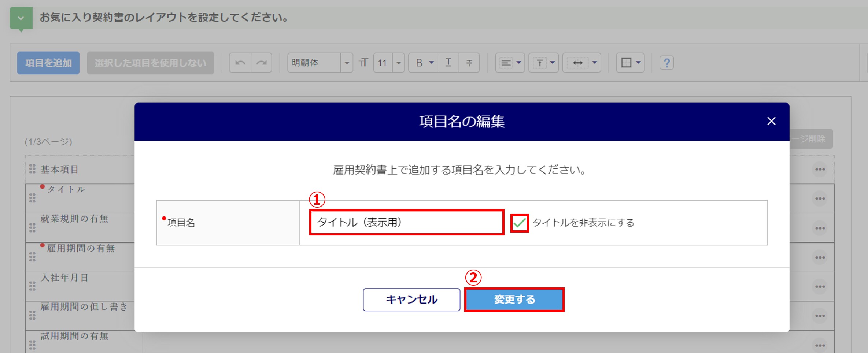Click the 項目名 text input field
This screenshot has width=868, height=353.
tap(406, 222)
